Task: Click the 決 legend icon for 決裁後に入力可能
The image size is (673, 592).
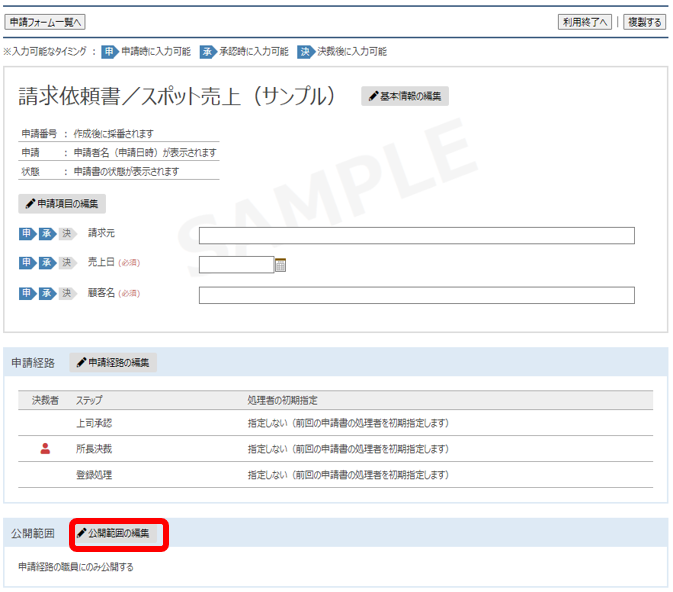Action: (305, 51)
